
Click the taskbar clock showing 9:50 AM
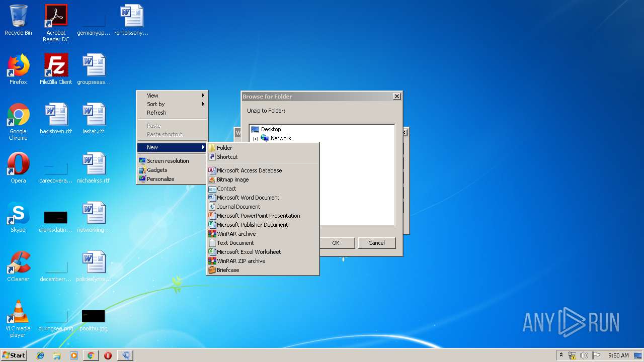(x=618, y=355)
